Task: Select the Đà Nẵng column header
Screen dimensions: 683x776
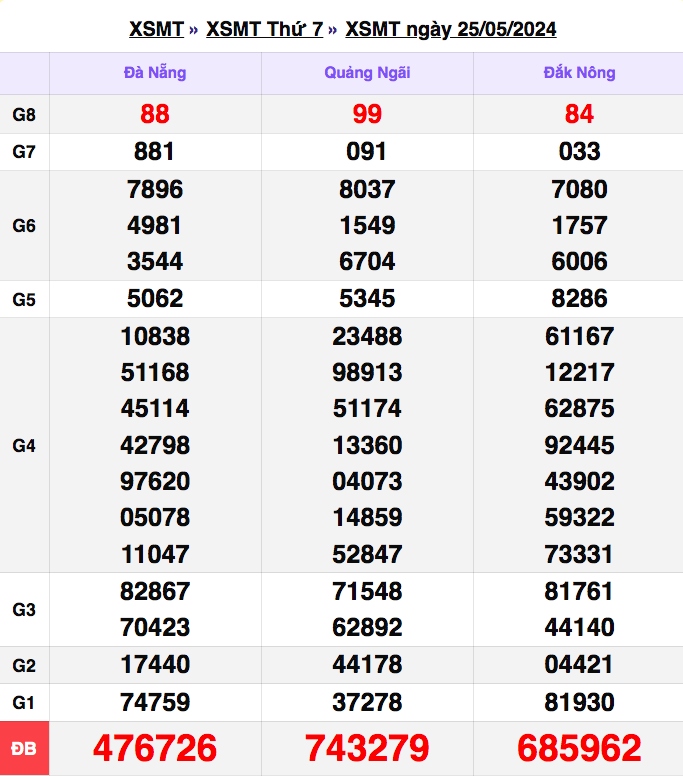Action: [155, 73]
